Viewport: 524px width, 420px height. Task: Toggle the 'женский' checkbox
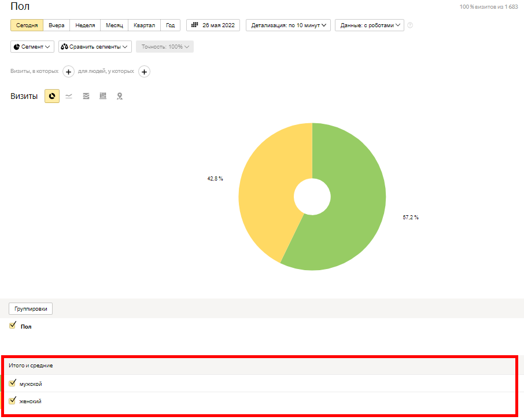click(x=13, y=400)
